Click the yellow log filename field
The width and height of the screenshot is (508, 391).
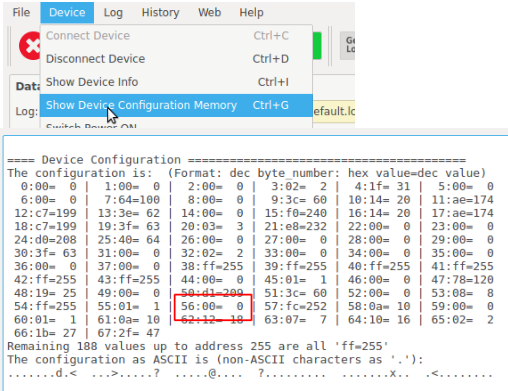pyautogui.click(x=334, y=111)
